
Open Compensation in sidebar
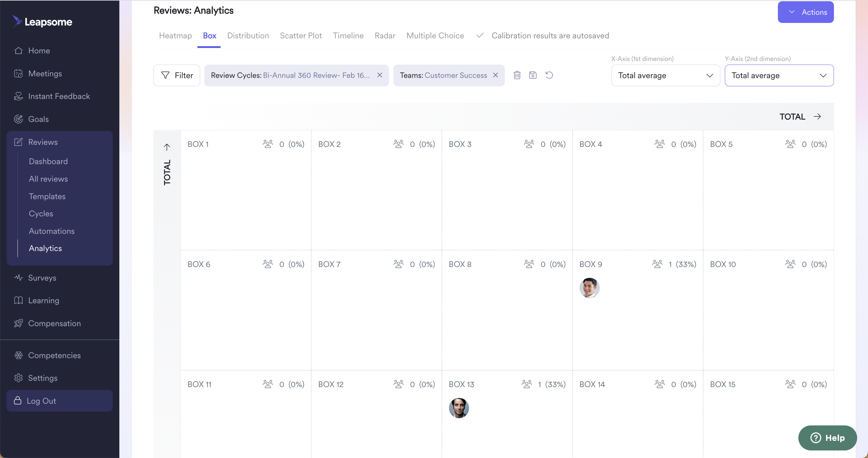[x=54, y=323]
